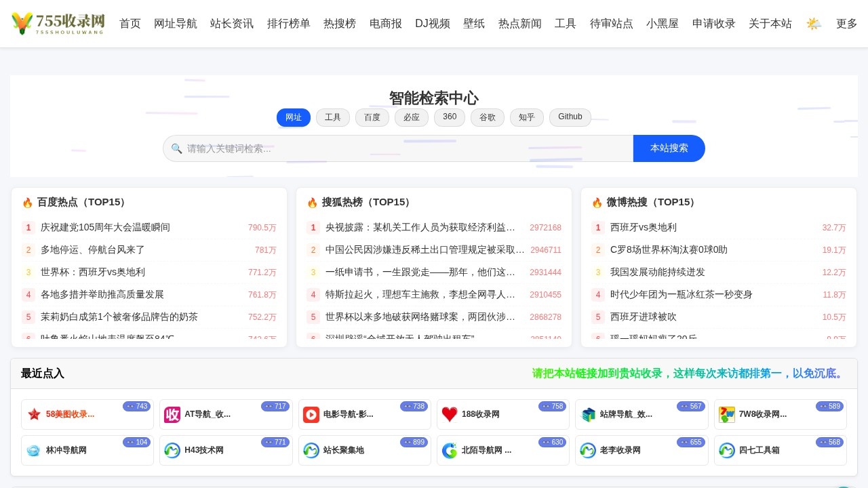Open 我国发展动能持续迸发 Weibo headline
Screen dimensions: 868x488
pos(658,272)
